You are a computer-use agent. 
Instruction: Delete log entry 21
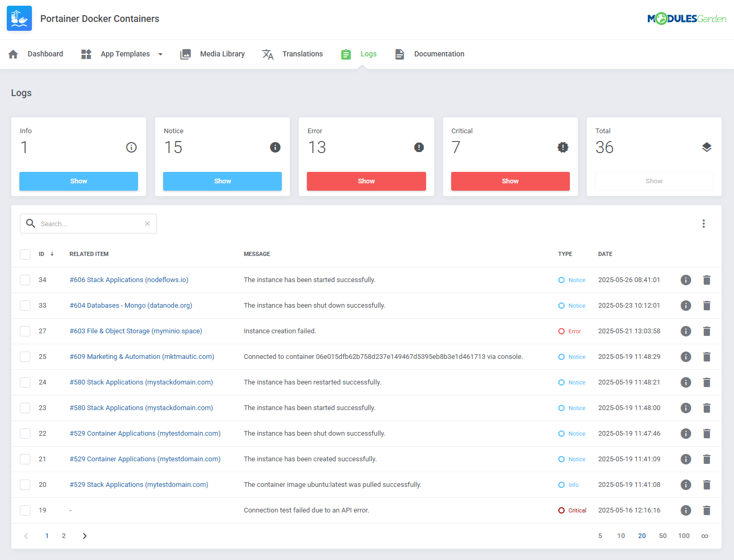coord(707,459)
